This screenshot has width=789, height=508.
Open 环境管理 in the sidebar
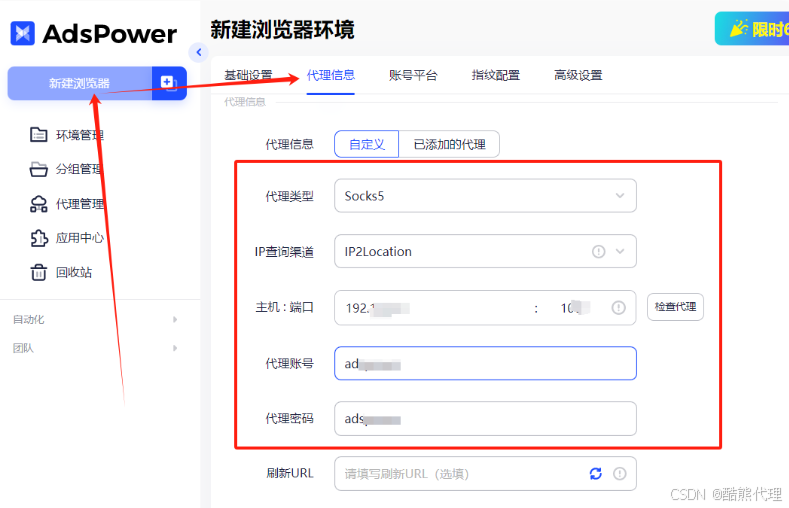pos(78,135)
